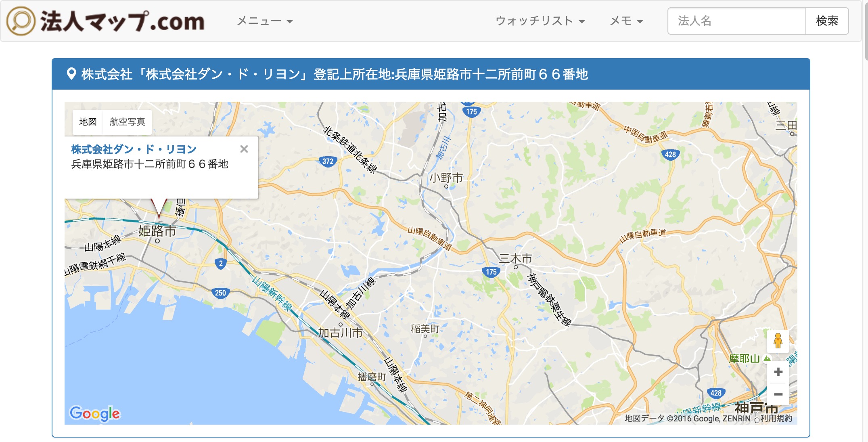Click route 175 shield near 三木市
This screenshot has height=442, width=868.
(491, 272)
